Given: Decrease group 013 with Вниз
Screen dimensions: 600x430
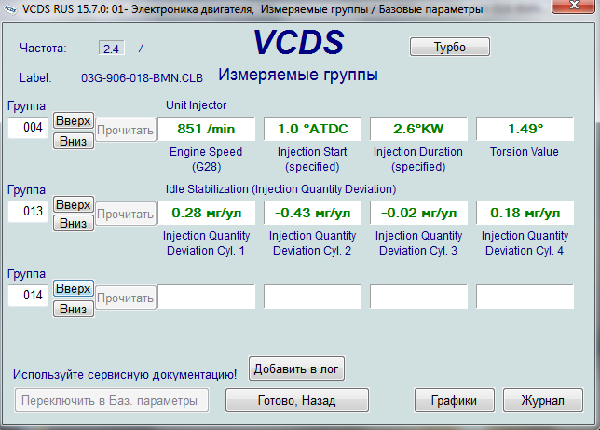Looking at the screenshot, I should click(73, 223).
